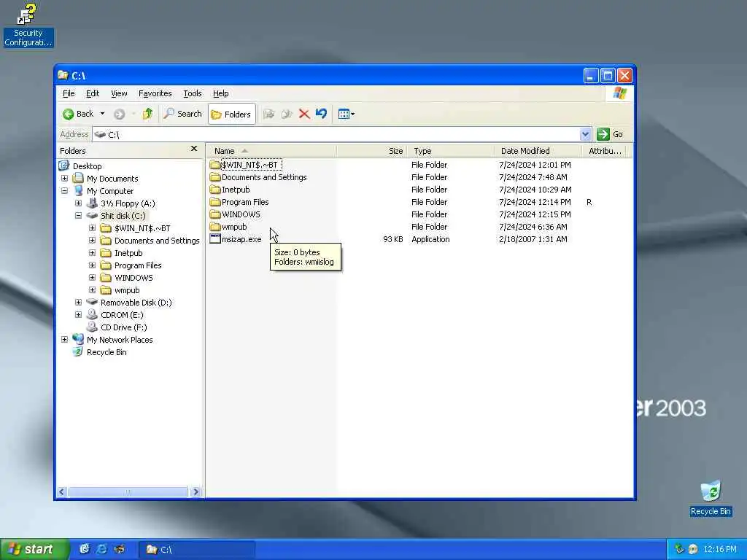747x560 pixels.
Task: Select Desktop in the folder tree
Action: click(x=88, y=166)
